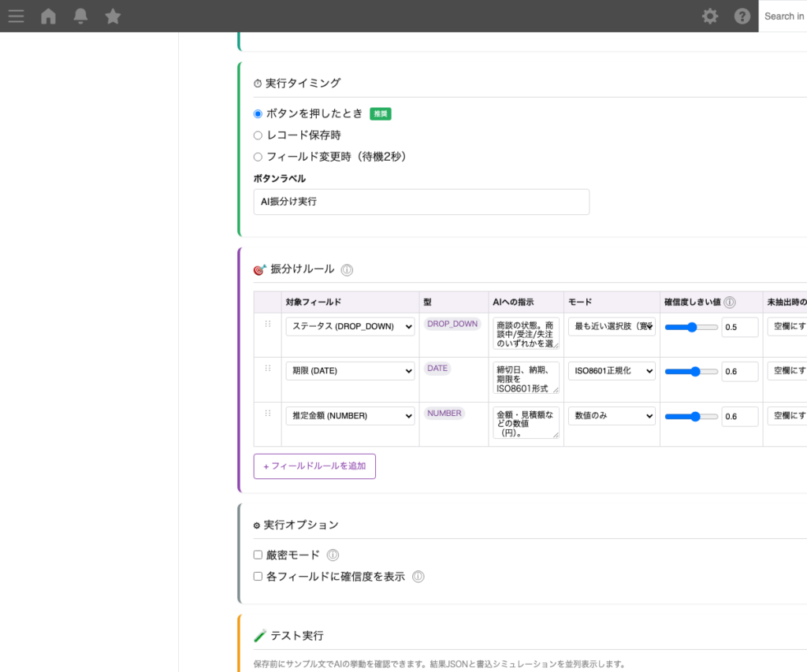Open the home icon in the top bar

[x=47, y=16]
